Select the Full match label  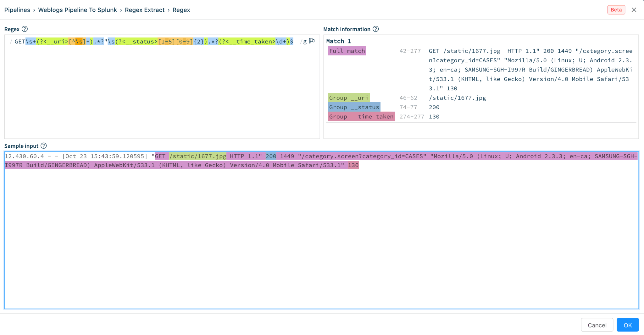347,51
